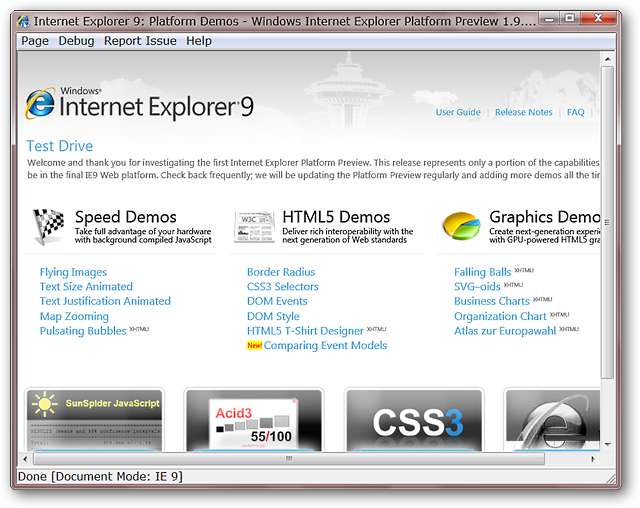Click the window resize grip corner
Image resolution: width=640 pixels, height=508 pixels.
click(x=610, y=478)
